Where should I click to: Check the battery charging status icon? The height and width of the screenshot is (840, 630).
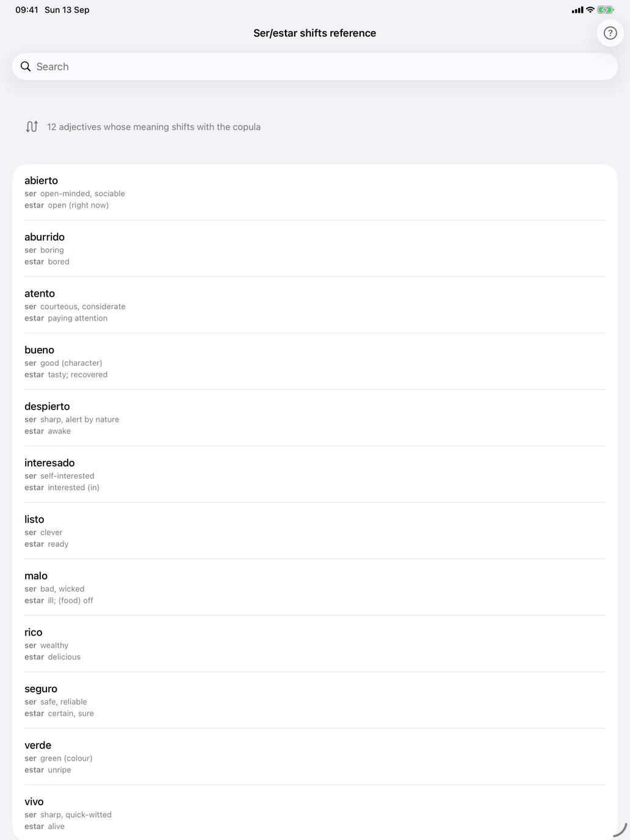coord(606,10)
